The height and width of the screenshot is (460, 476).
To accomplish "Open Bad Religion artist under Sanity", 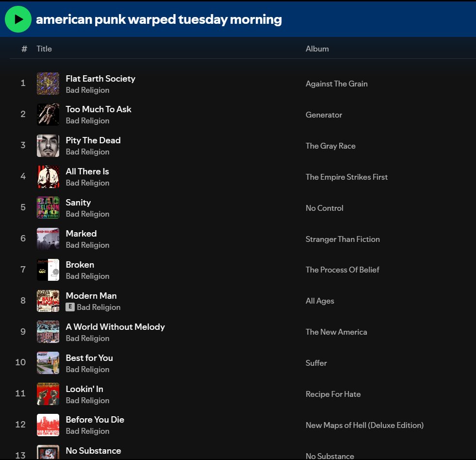I will tap(87, 214).
